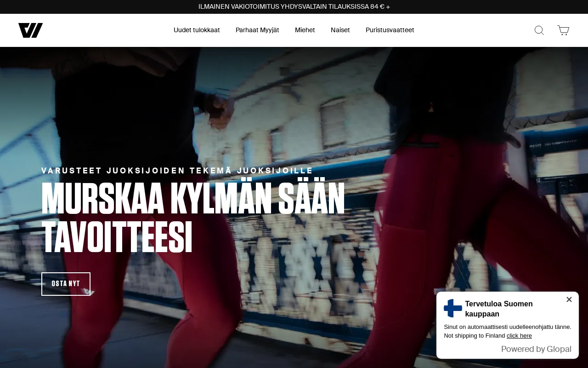Click the MURSKAA KYLMÄN SÄÄN TAVOITTEESI headline
The width and height of the screenshot is (588, 368).
click(193, 218)
